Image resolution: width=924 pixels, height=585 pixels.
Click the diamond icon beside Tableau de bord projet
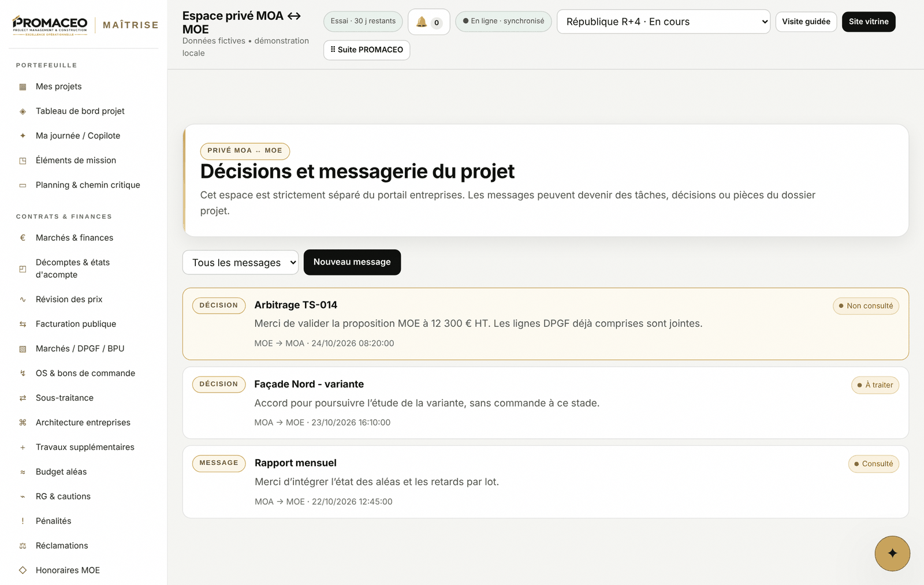pos(23,111)
